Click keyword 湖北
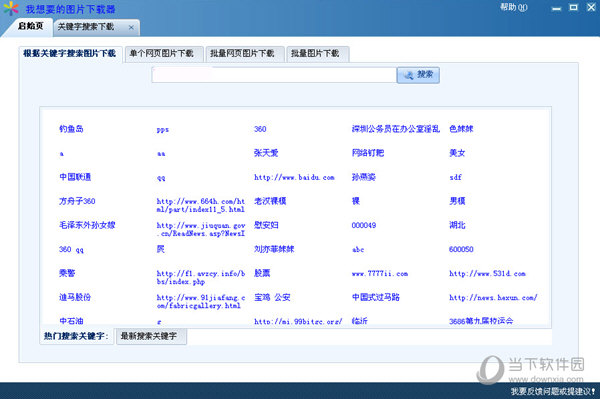 tap(457, 225)
